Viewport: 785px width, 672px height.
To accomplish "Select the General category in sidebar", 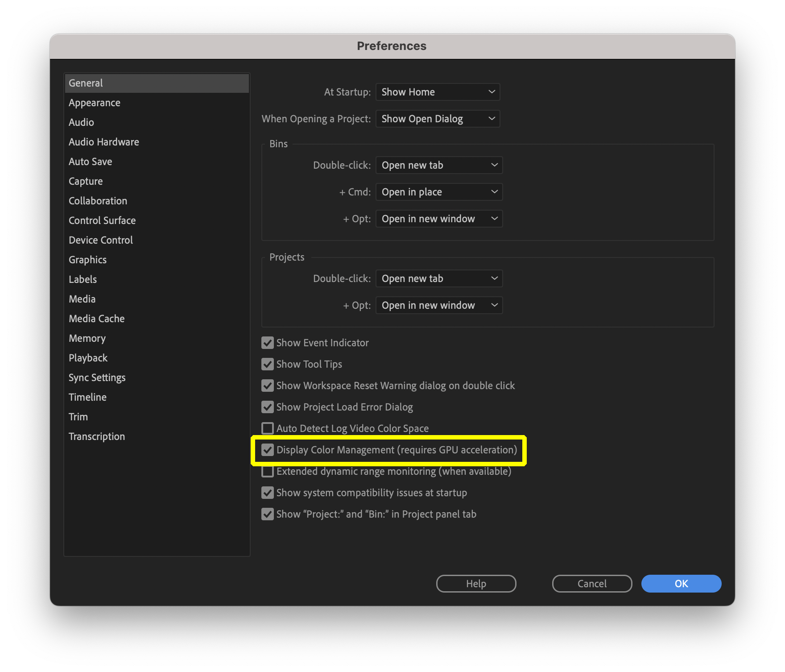I will (x=157, y=83).
